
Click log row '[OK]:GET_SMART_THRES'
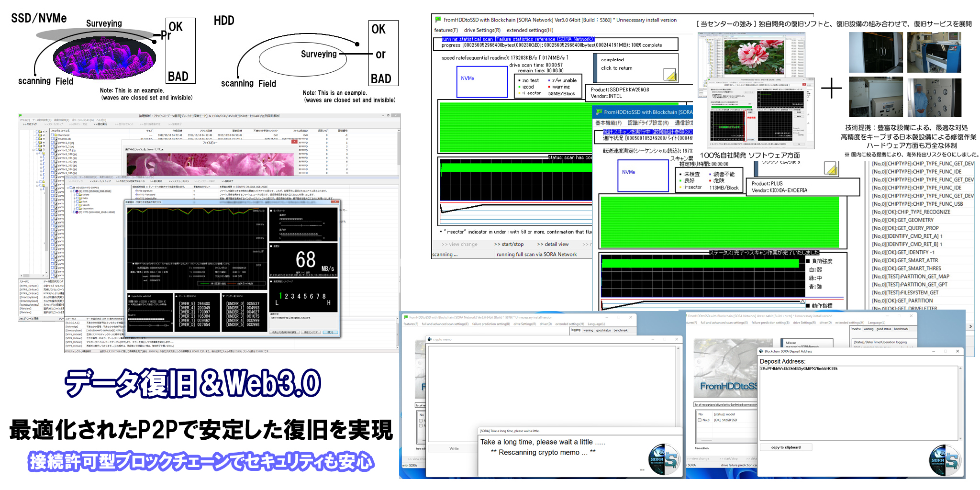point(906,268)
